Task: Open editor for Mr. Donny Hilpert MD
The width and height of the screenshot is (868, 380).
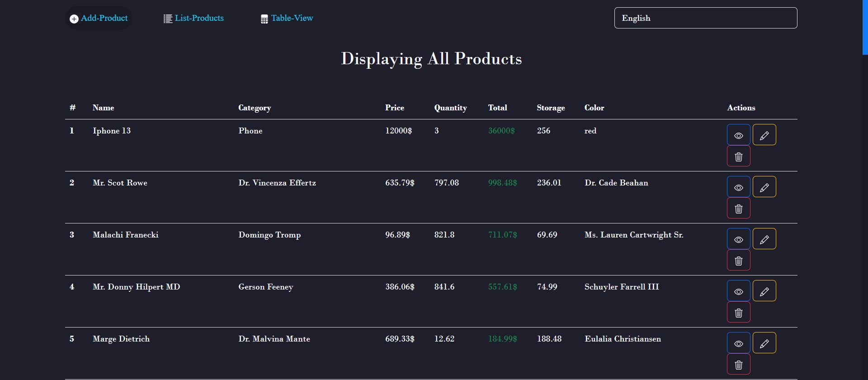Action: (764, 291)
